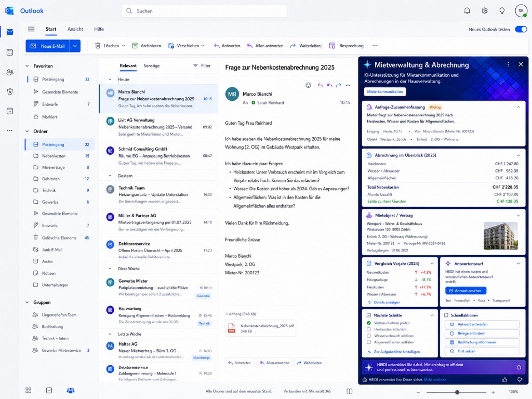
Task: Collapse the Vergleich Vorjahr card
Action: 432,263
